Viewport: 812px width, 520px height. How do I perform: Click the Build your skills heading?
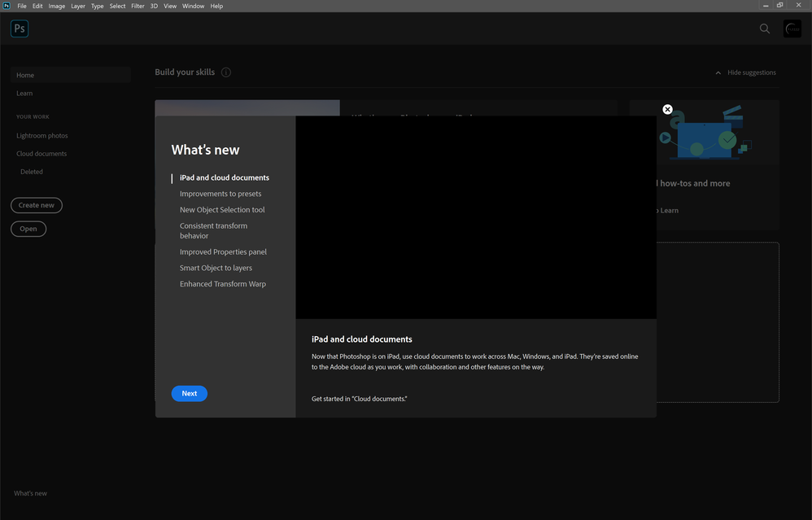pos(185,72)
